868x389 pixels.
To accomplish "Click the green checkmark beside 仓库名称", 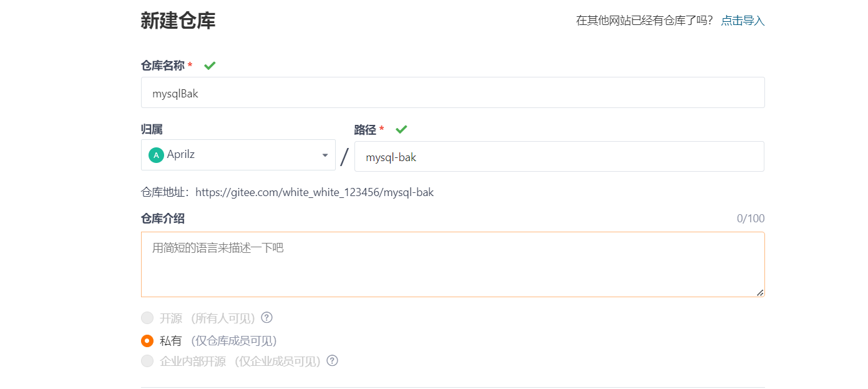I will (210, 66).
